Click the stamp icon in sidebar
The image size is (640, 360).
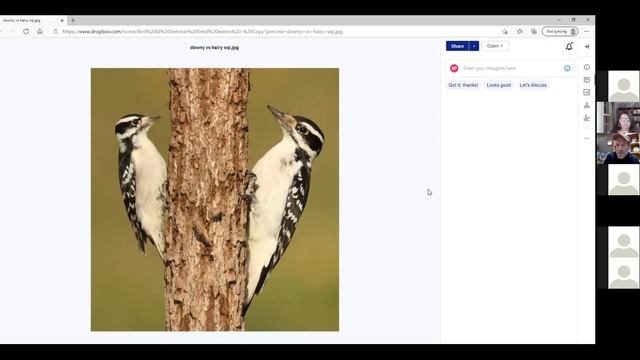(x=587, y=105)
